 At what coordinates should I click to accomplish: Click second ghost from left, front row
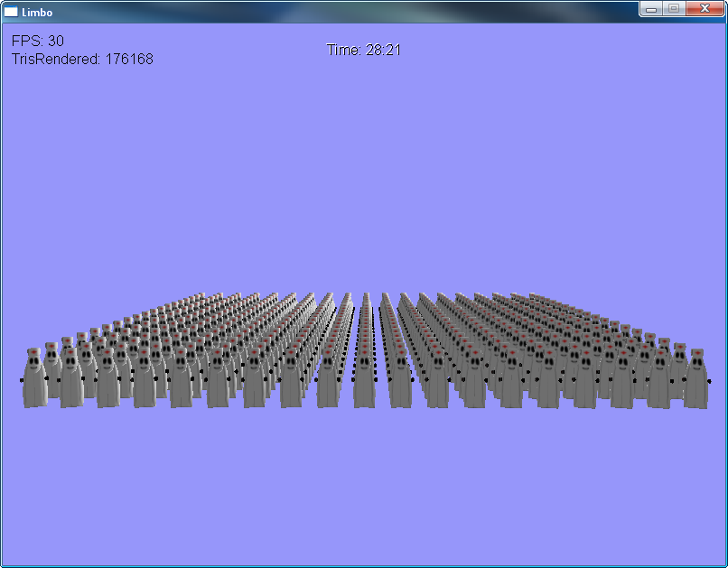pos(71,379)
